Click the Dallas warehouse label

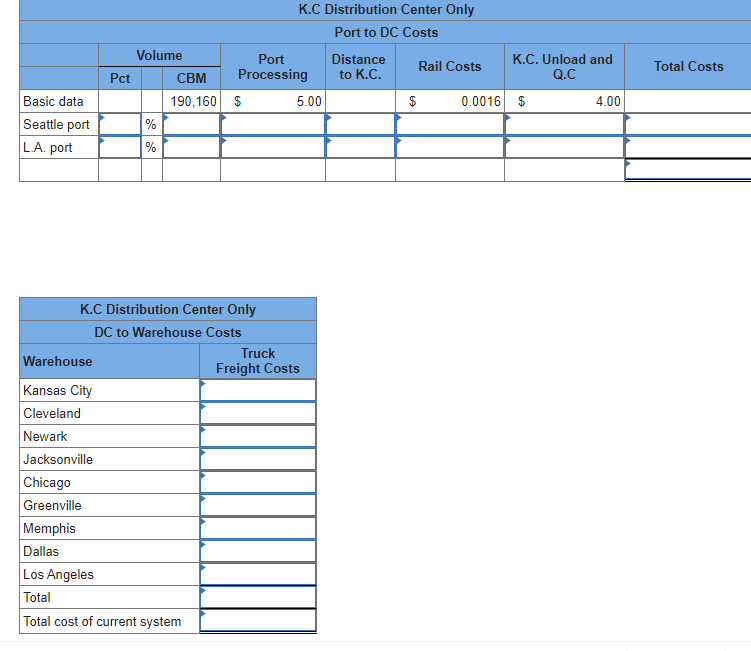[x=41, y=551]
